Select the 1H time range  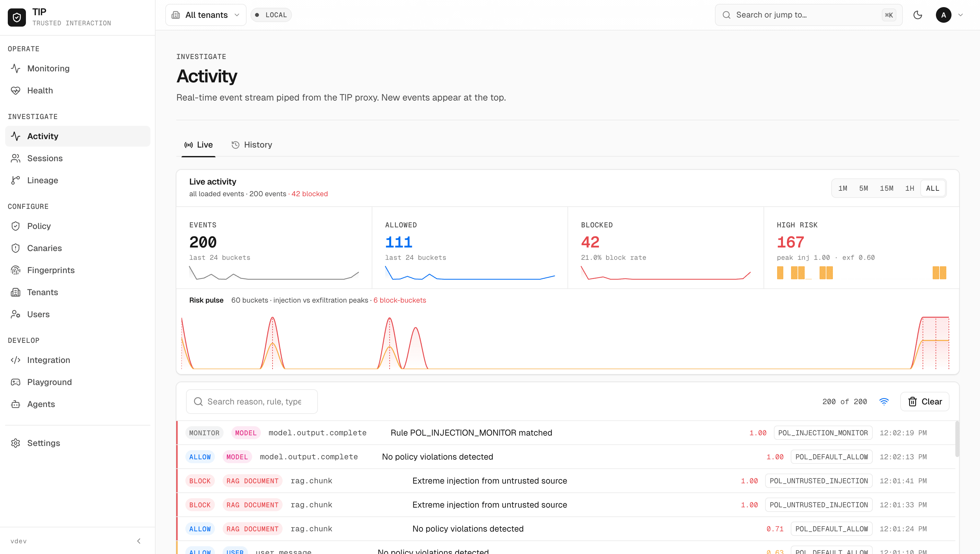tap(910, 188)
